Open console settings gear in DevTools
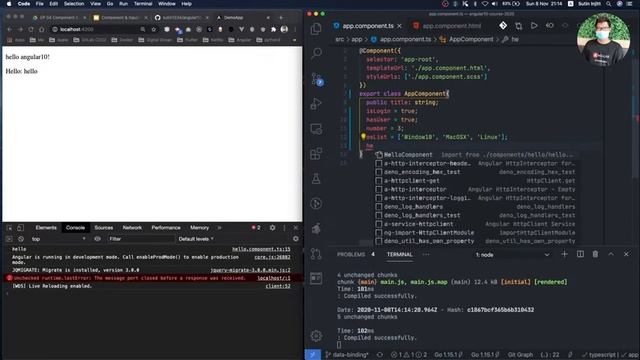Viewport: 640px width, 360px height. pos(296,239)
